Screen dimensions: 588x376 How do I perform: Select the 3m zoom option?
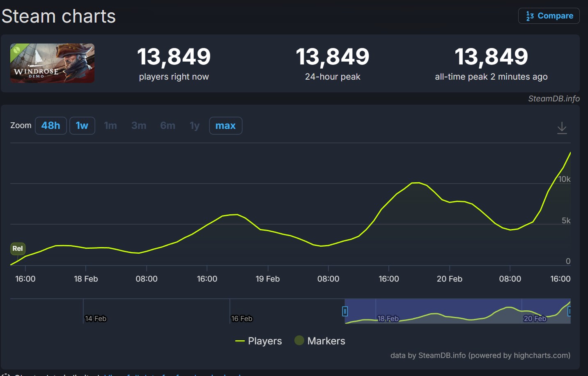139,126
